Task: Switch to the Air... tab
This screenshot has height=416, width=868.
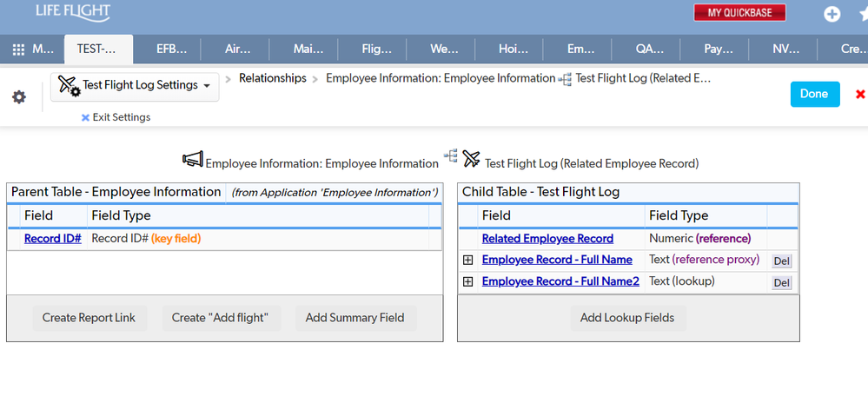Action: pos(237,50)
